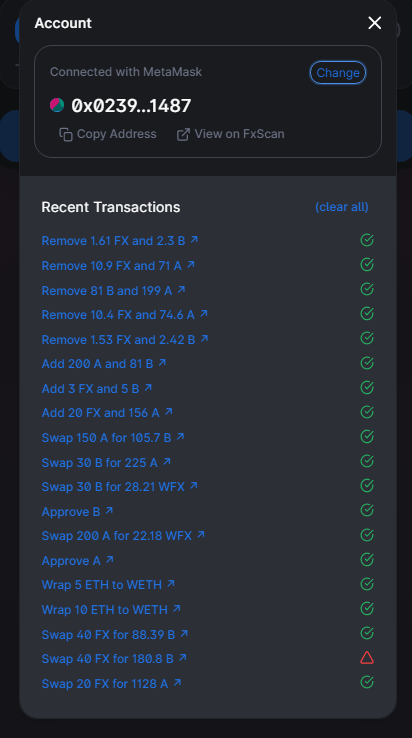Screen dimensions: 412x738
Task: Click checkmark icon for Add 3 FX and 5 B
Action: (x=367, y=387)
